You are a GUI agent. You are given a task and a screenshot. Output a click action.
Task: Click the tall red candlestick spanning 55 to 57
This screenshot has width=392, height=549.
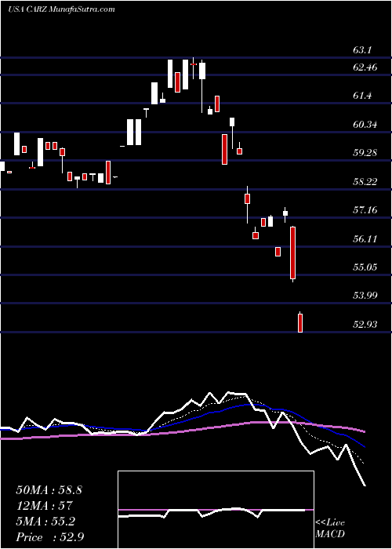pyautogui.click(x=292, y=253)
